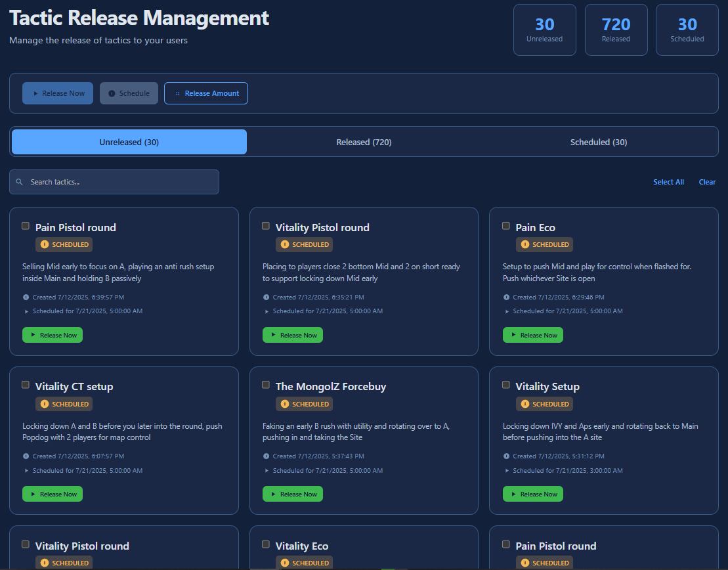Click clock icon beside Pain Eco created date
Image resolution: width=728 pixels, height=570 pixels.
point(506,297)
